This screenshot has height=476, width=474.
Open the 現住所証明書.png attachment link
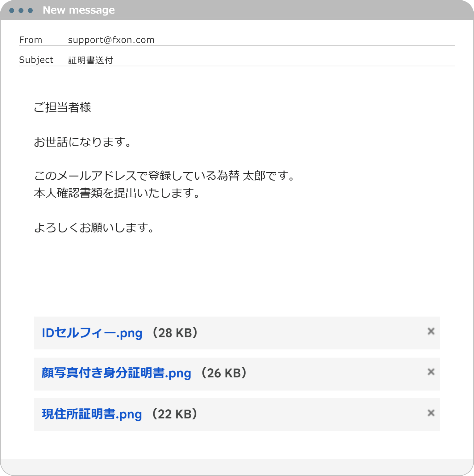click(92, 414)
